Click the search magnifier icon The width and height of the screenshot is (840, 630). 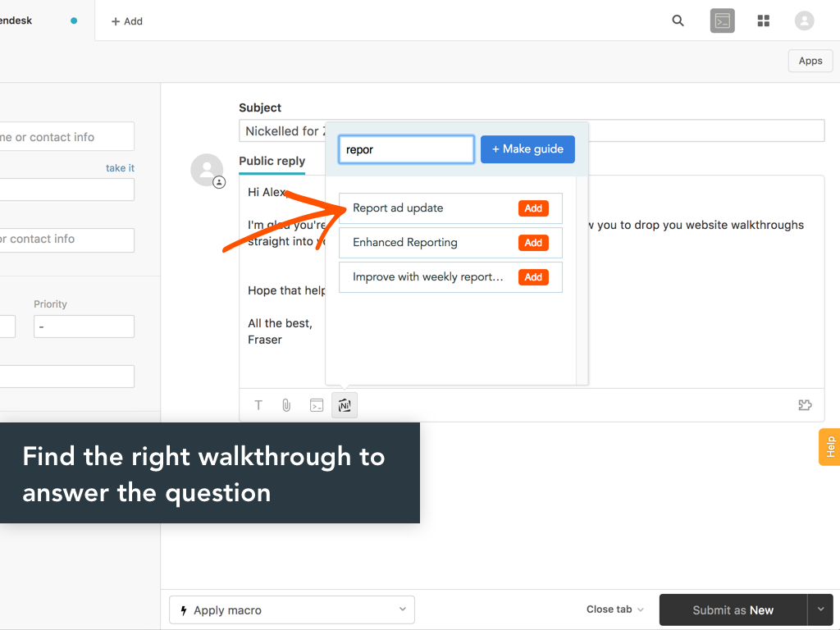[x=678, y=21]
